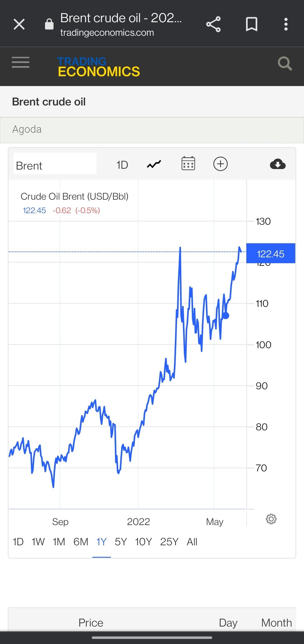Change chart type with line icon
Screen dimensions: 304x644
click(x=154, y=164)
